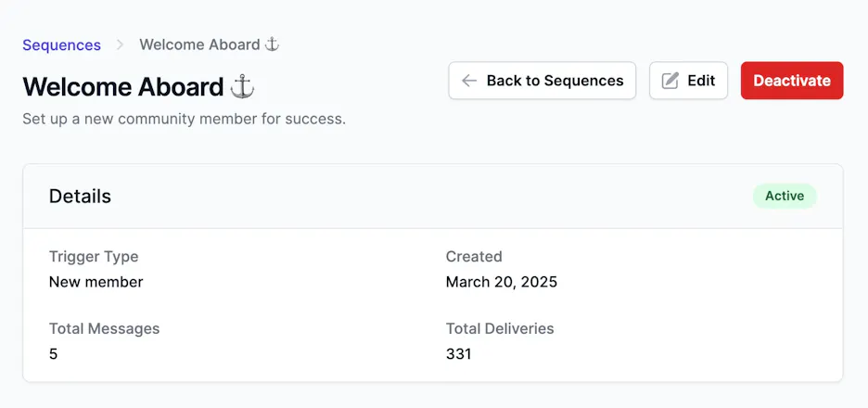Click the New member trigger value
Viewport: 868px width, 408px height.
(96, 282)
